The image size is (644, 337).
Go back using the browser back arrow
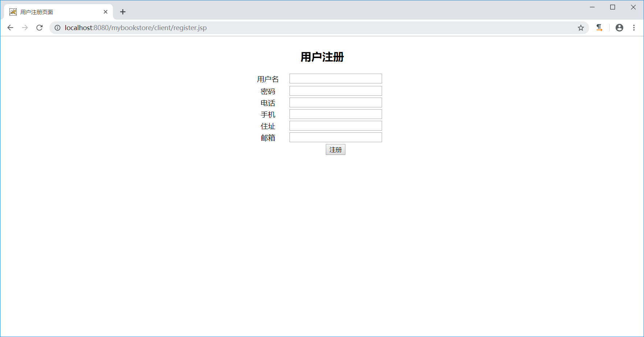(10, 28)
